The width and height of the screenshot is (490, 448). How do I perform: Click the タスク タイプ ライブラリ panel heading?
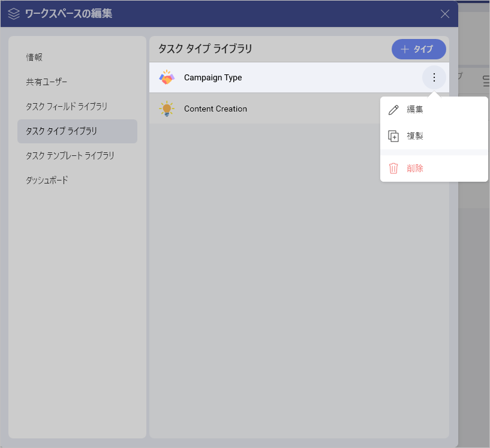(205, 49)
